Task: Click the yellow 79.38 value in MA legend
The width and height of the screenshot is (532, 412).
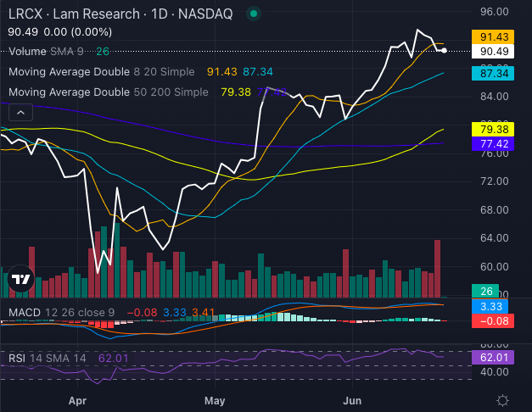Action: click(x=236, y=92)
